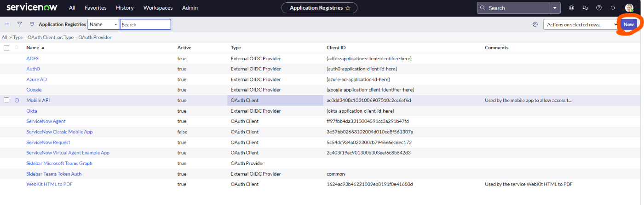This screenshot has height=205, width=644.
Task: Open the Okta record
Action: pos(32,111)
